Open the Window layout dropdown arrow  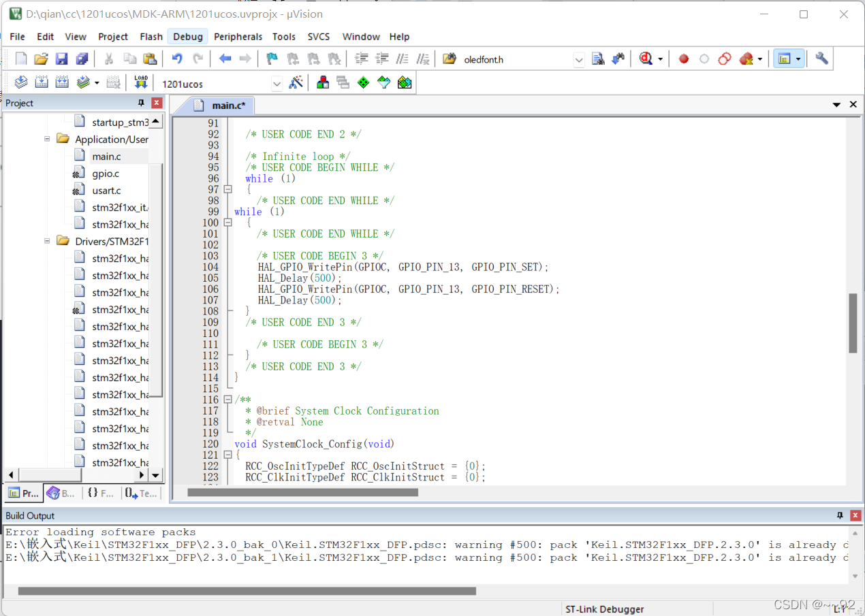(798, 59)
